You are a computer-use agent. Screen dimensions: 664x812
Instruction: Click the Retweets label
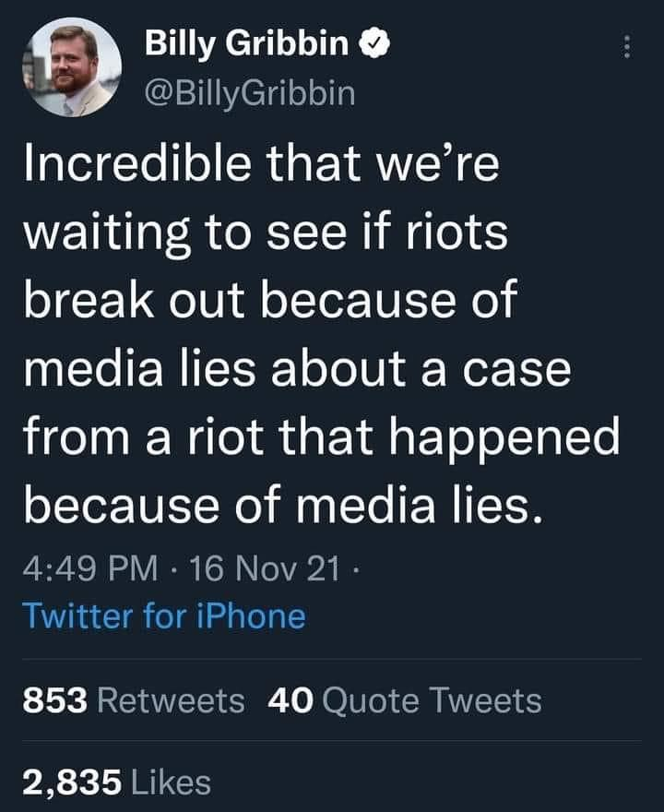[x=171, y=700]
